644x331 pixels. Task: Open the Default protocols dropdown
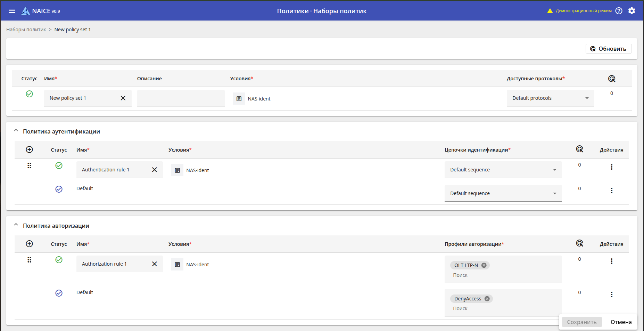pos(550,98)
